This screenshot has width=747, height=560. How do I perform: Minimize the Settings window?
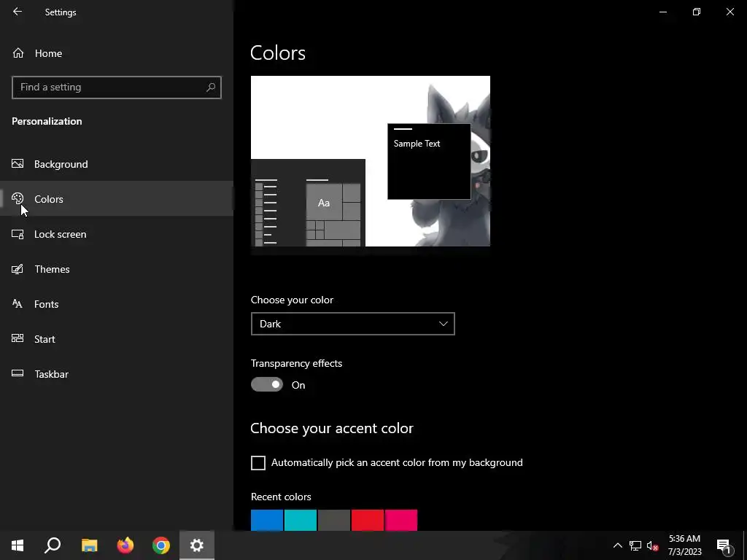pyautogui.click(x=662, y=12)
